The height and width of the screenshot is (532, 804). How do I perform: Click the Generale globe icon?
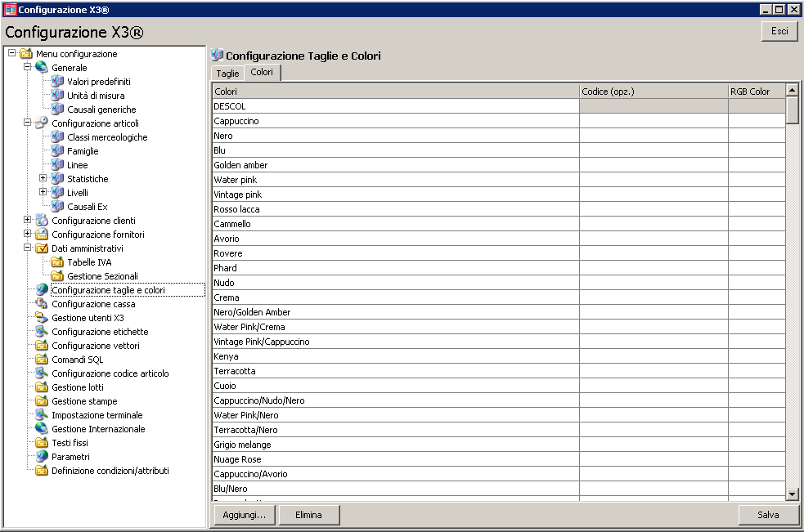point(42,67)
